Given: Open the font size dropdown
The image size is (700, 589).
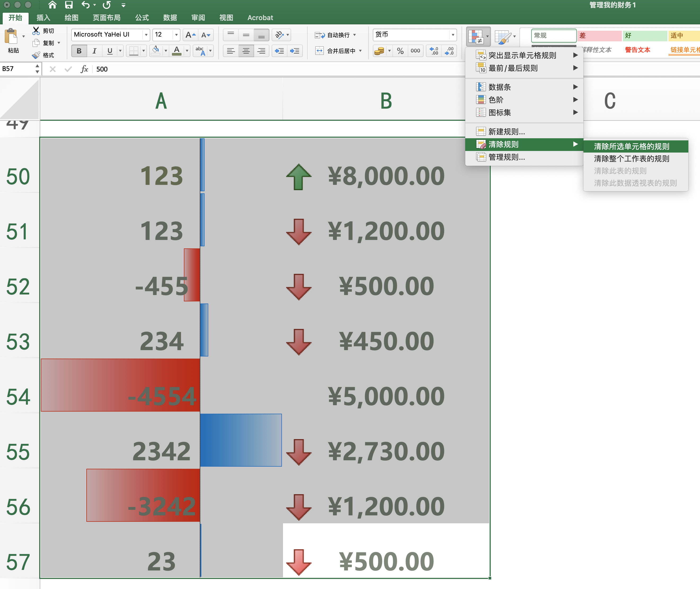Looking at the screenshot, I should pos(176,35).
